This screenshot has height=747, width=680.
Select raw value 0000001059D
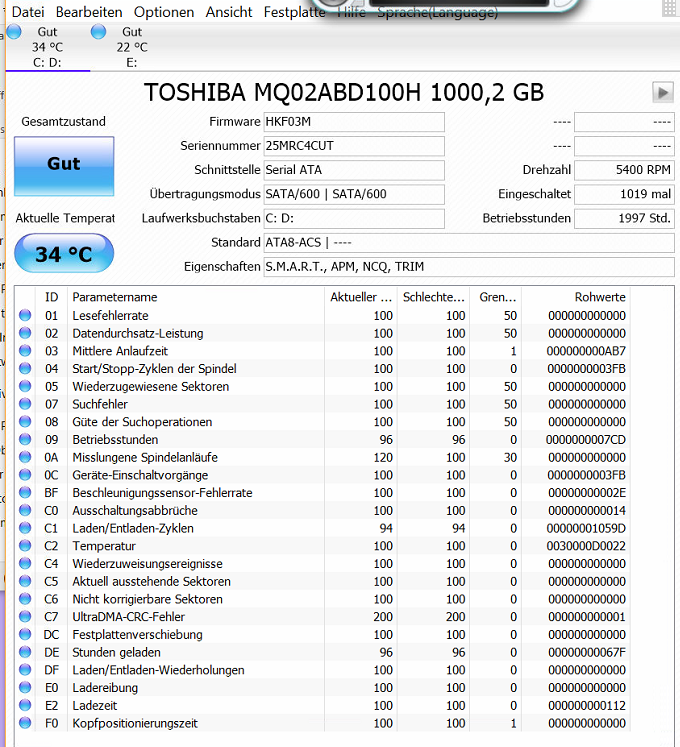point(586,528)
